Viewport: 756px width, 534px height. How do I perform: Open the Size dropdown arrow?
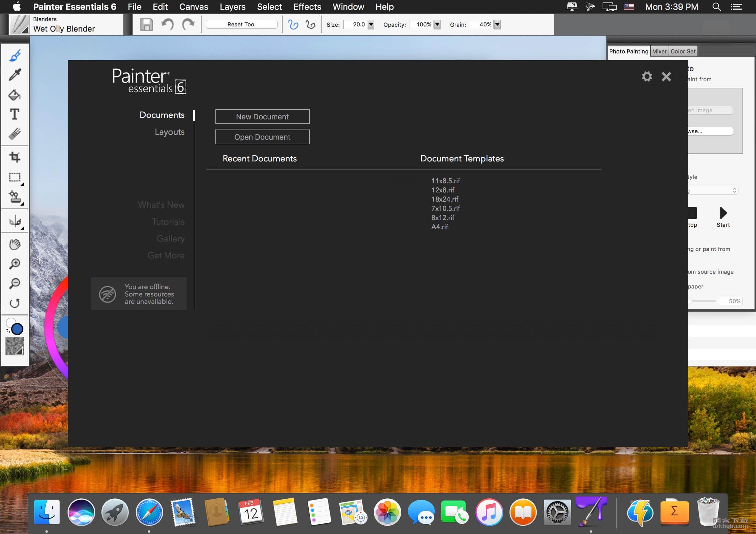(371, 24)
